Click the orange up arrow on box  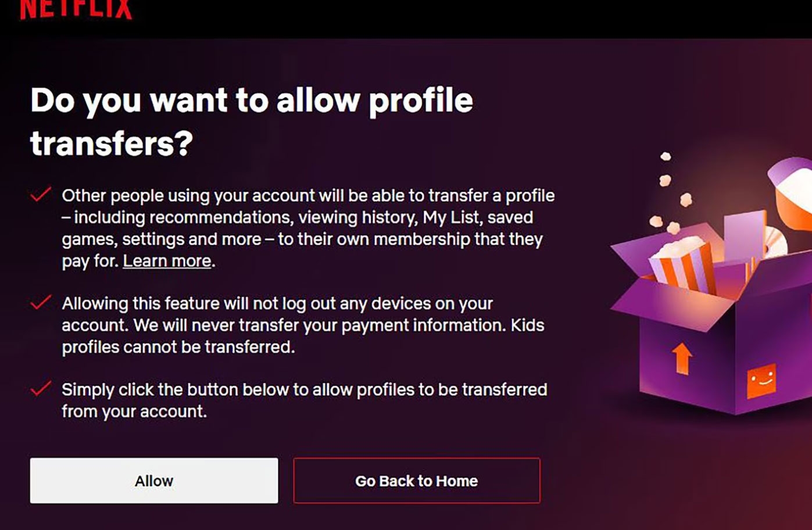[682, 357]
